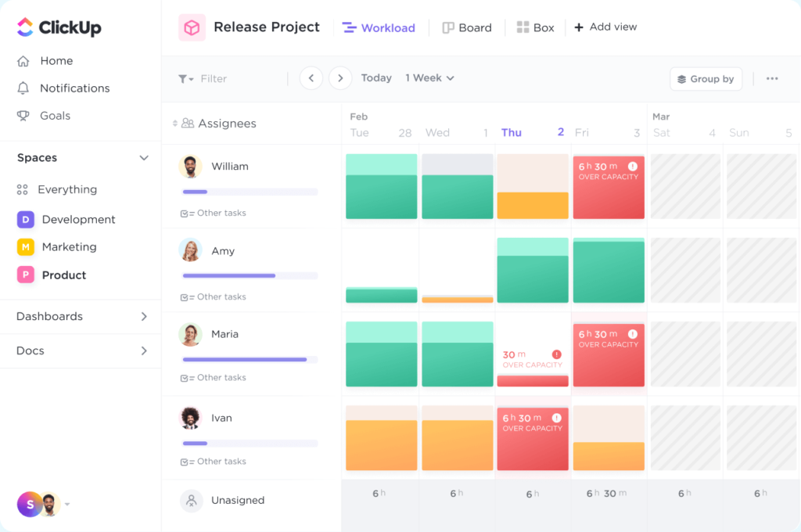Click the Everything space icon
This screenshot has height=532, width=801.
tap(24, 189)
